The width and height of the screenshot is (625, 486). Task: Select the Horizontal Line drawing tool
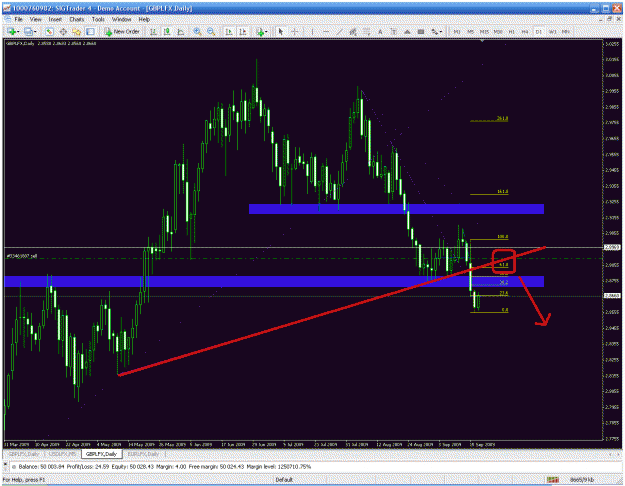tap(326, 32)
